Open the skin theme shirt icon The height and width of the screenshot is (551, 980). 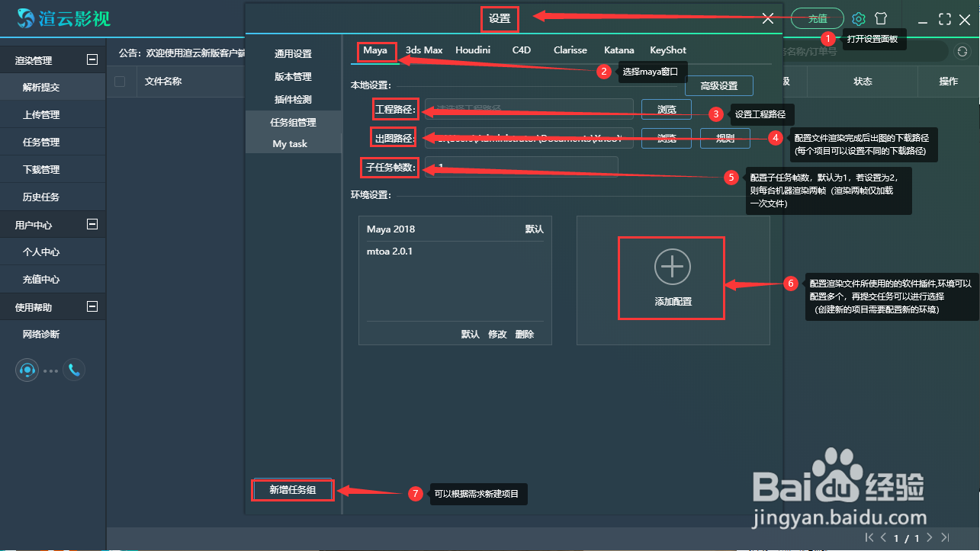point(881,18)
